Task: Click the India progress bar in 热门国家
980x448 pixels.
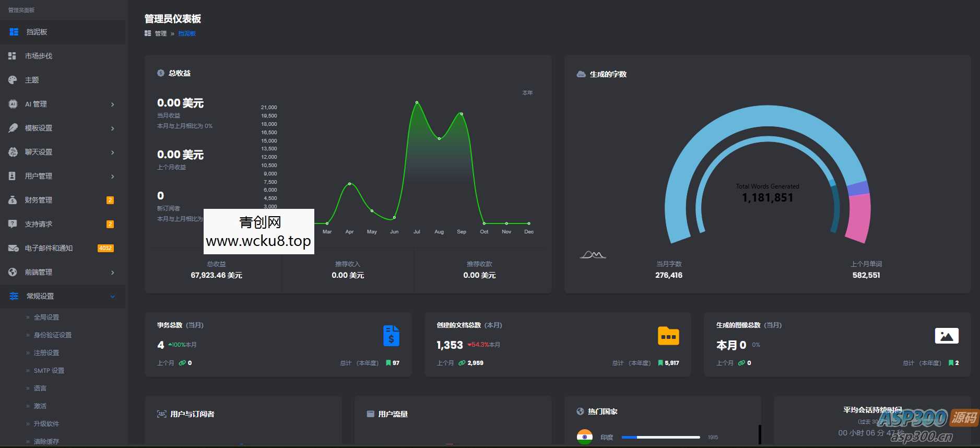Action: 660,437
